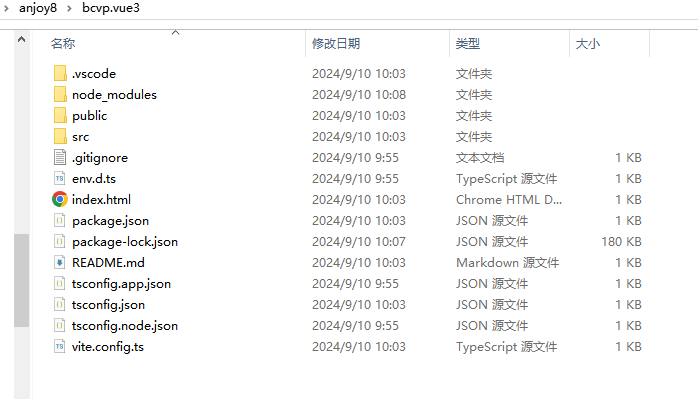The width and height of the screenshot is (698, 399).
Task: Click the navigation pane scrollbar thumb
Action: (x=21, y=281)
